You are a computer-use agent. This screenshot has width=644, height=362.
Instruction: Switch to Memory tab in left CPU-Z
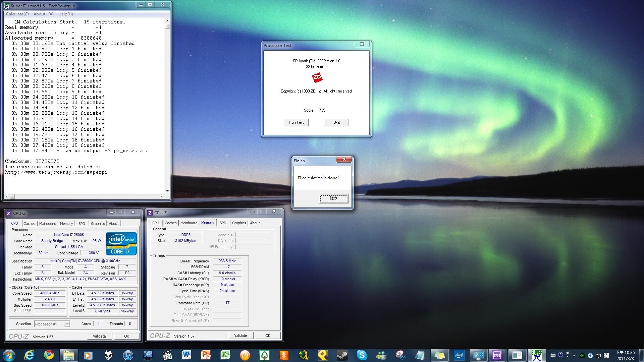click(x=66, y=224)
